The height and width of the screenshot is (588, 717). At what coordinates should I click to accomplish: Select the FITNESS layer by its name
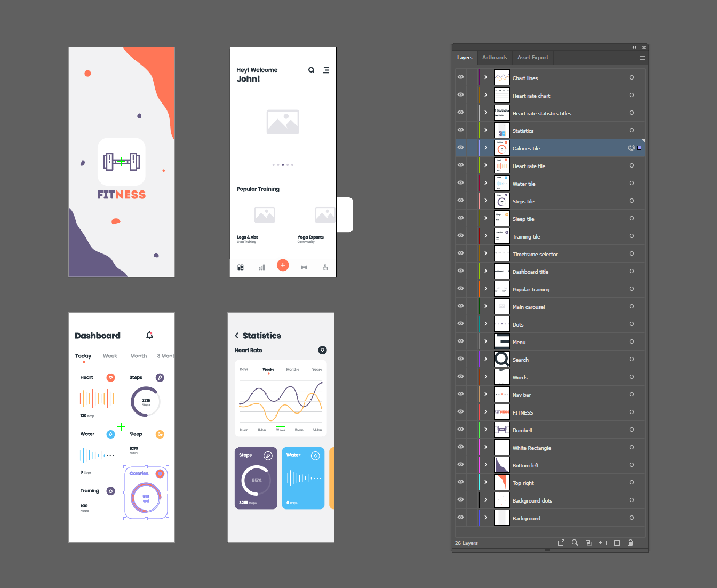tap(523, 412)
